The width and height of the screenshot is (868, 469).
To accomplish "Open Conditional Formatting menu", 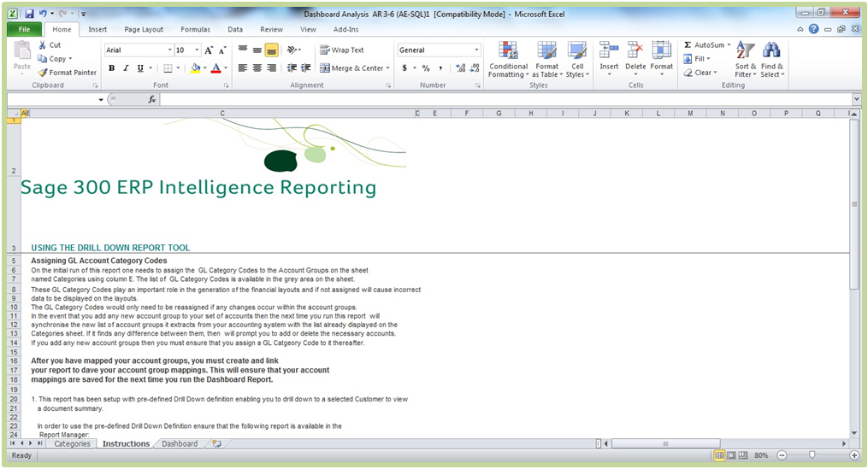I will pos(508,60).
